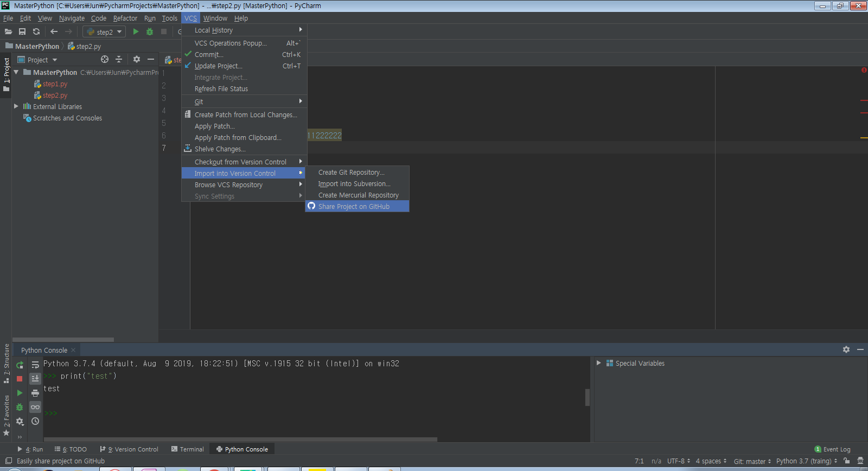Toggle scroll to end in console

click(x=35, y=378)
